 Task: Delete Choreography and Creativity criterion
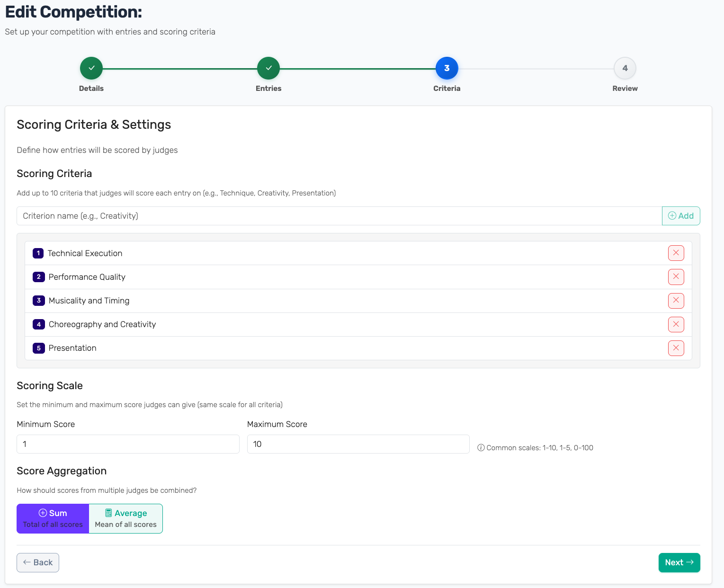point(676,324)
